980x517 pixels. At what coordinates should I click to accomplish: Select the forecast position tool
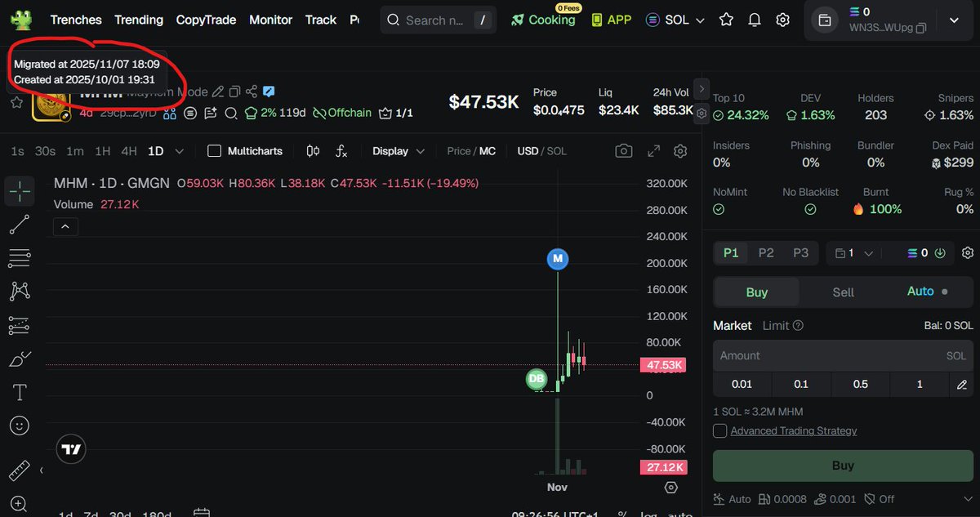[x=20, y=325]
